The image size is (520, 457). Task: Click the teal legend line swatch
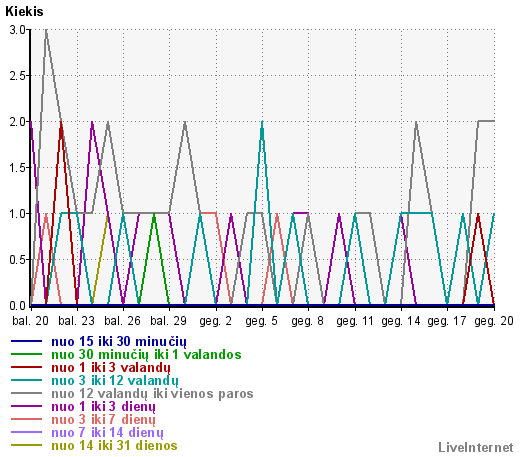tap(26, 380)
